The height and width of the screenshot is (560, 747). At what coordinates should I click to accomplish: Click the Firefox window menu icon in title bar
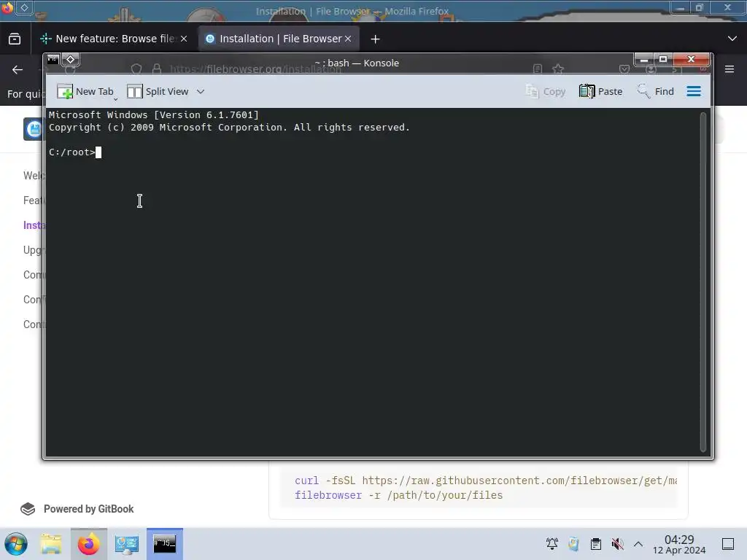coord(7,7)
